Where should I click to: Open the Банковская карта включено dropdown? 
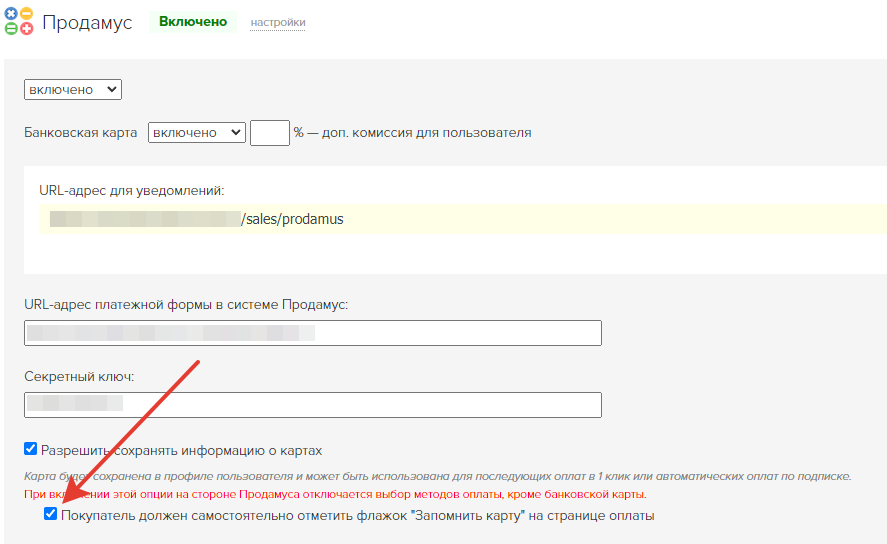(x=197, y=132)
